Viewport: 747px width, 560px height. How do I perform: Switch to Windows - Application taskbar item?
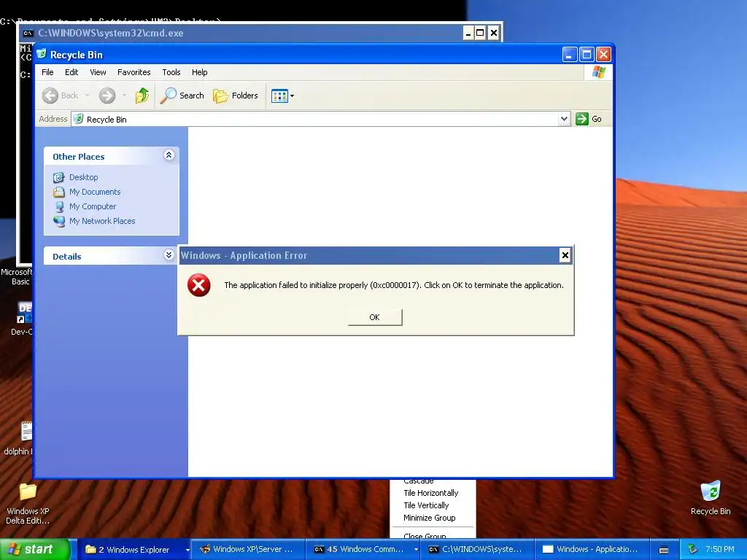coord(592,550)
